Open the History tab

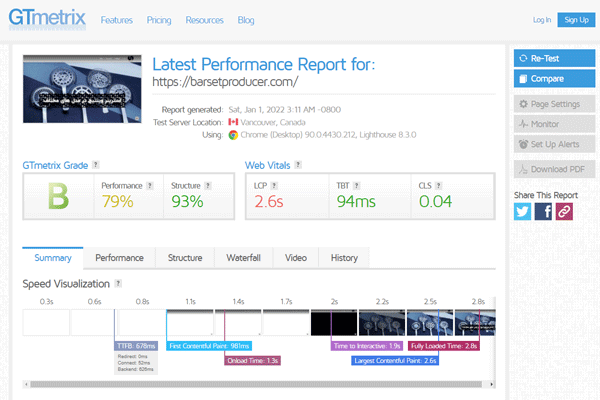pos(343,258)
